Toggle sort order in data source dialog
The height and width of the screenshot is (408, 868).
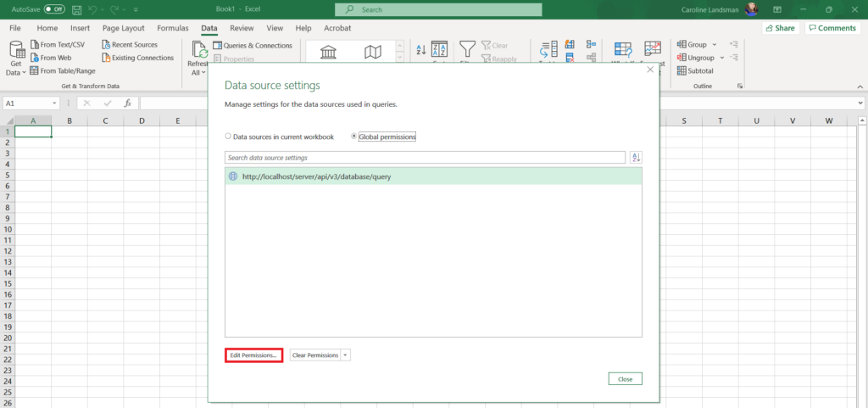click(636, 158)
